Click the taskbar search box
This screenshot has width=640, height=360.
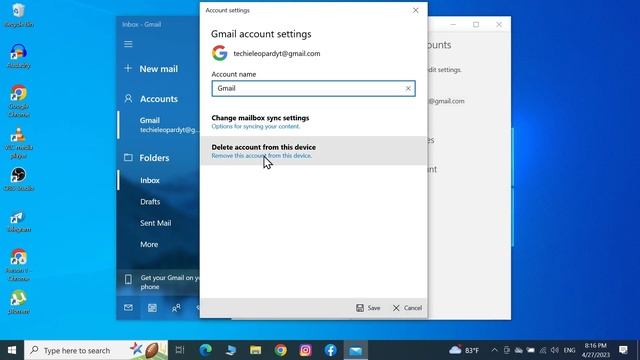tap(96, 350)
